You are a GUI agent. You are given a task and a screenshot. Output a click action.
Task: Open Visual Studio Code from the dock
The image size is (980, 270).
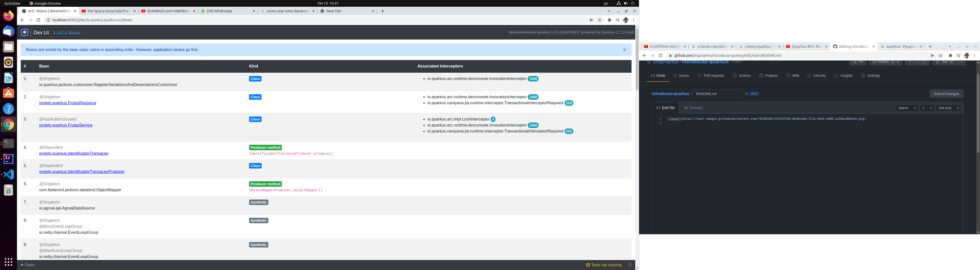[8, 174]
